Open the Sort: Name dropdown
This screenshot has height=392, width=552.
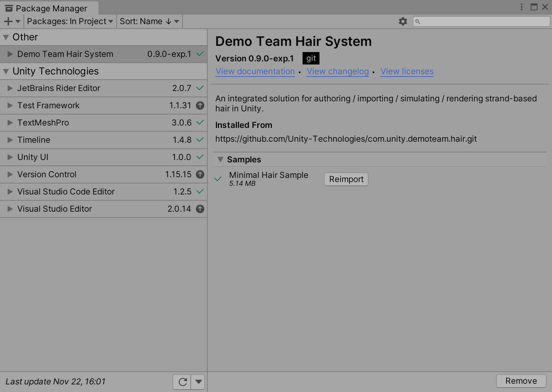pyautogui.click(x=149, y=21)
